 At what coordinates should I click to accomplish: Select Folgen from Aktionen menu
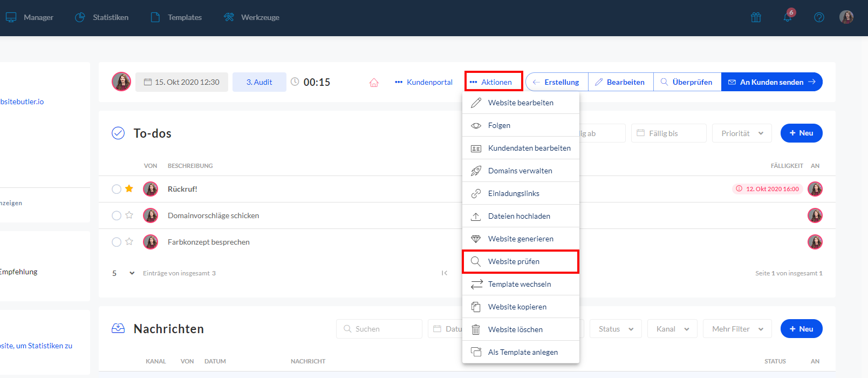pyautogui.click(x=521, y=125)
